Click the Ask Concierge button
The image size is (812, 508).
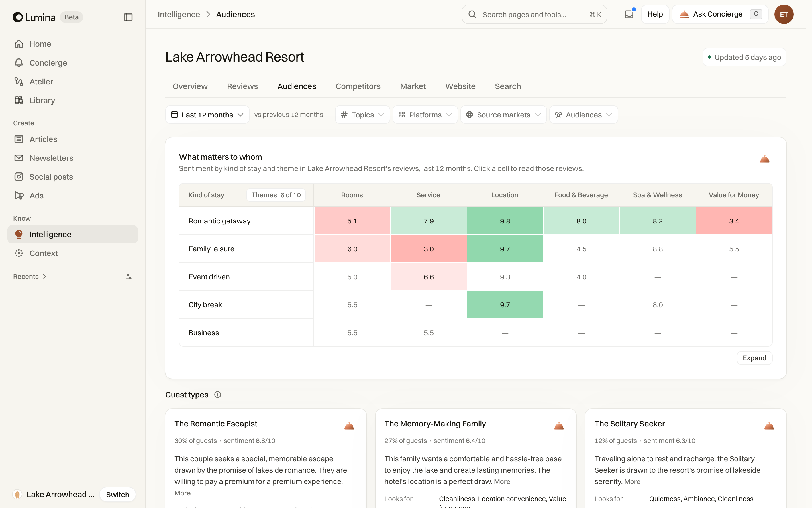click(720, 14)
